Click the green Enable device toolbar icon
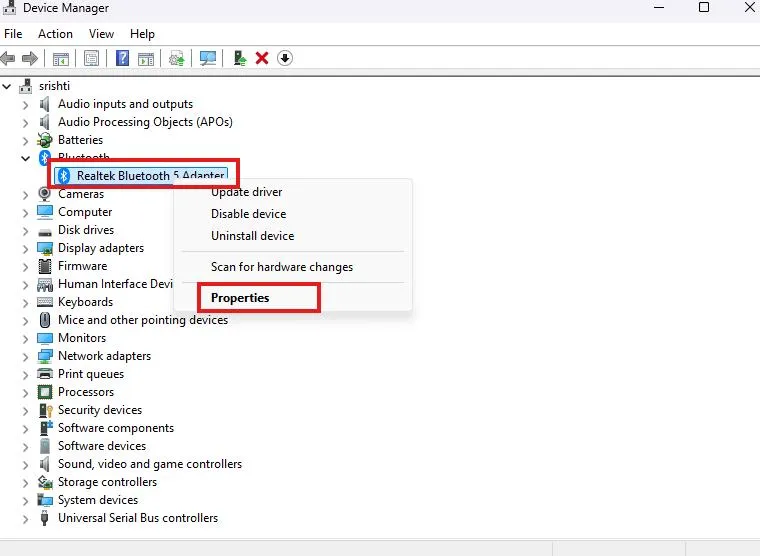 click(240, 59)
